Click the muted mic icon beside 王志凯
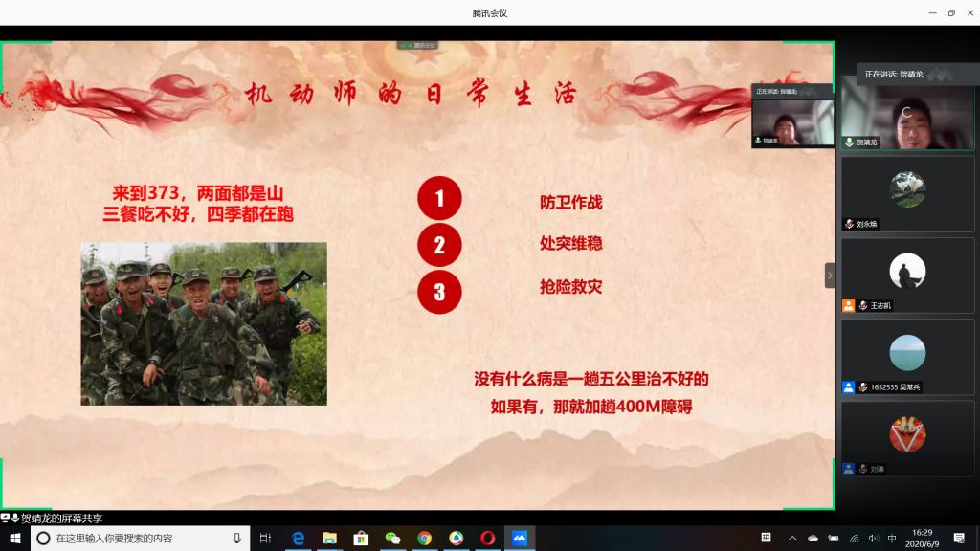The height and width of the screenshot is (551, 980). coord(863,305)
